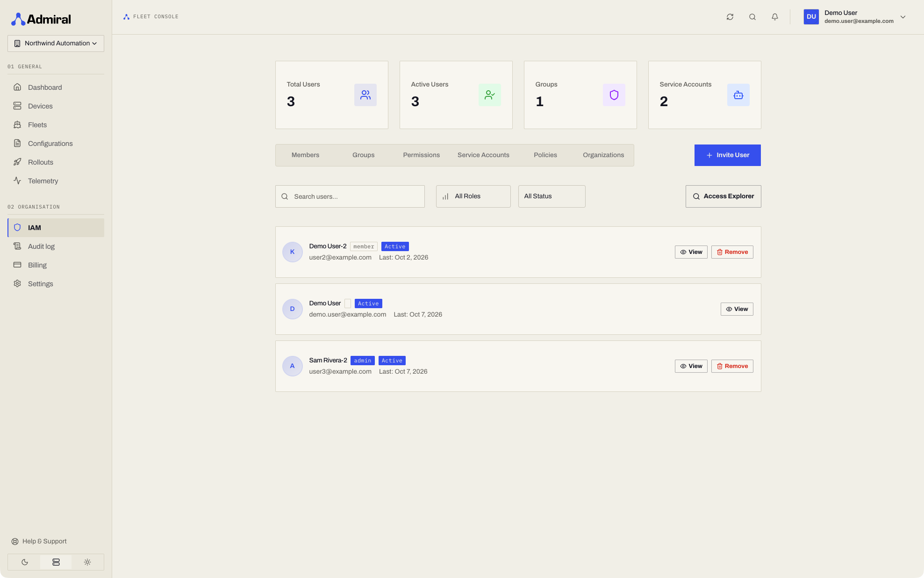This screenshot has height=578, width=924.
Task: Click the Total Users icon
Action: tap(365, 95)
